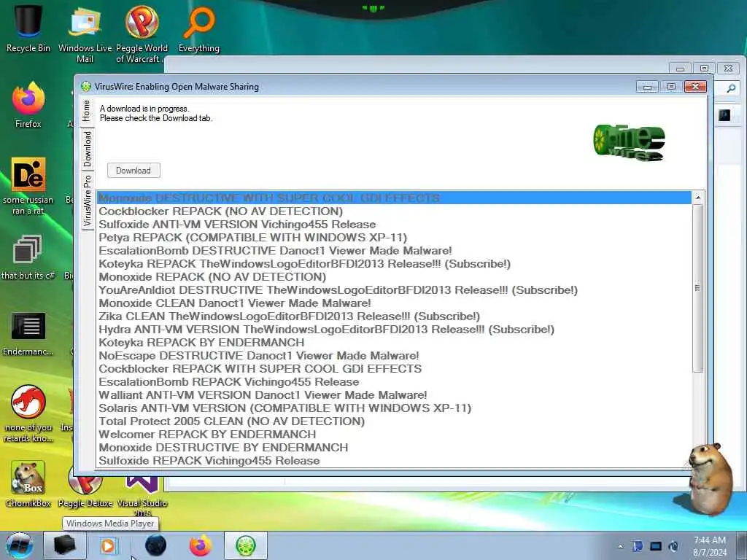Image resolution: width=747 pixels, height=560 pixels.
Task: Click the LimeWire logo image
Action: tap(629, 142)
